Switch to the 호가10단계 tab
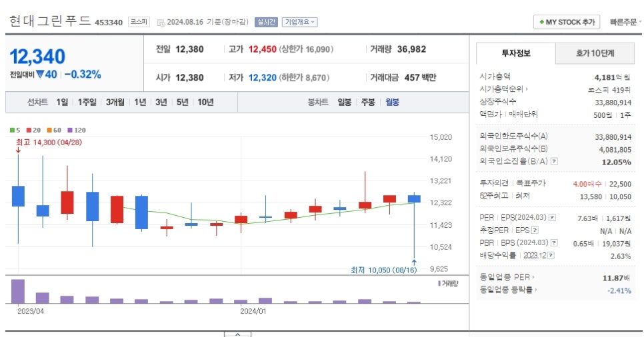644x337 pixels. pyautogui.click(x=595, y=53)
